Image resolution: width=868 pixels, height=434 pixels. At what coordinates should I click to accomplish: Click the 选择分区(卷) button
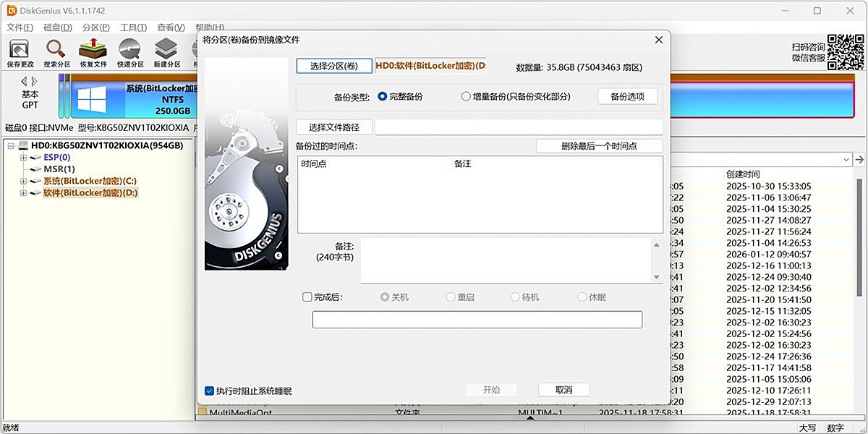tap(333, 65)
